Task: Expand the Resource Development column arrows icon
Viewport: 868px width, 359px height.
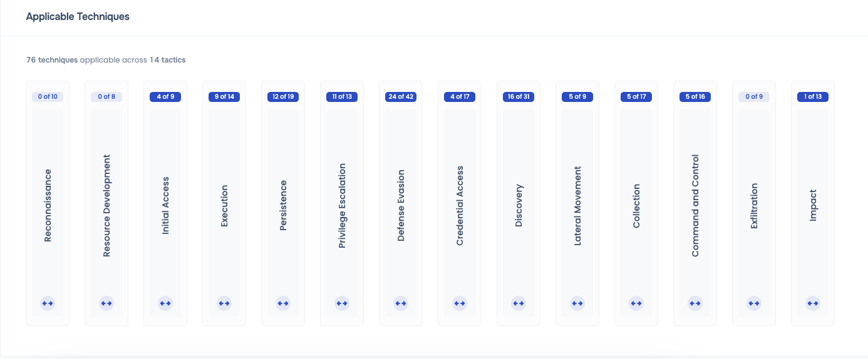Action: tap(106, 303)
